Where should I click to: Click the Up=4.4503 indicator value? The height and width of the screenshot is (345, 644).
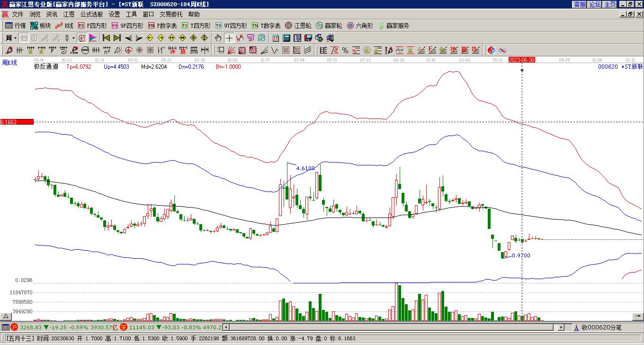[116, 67]
